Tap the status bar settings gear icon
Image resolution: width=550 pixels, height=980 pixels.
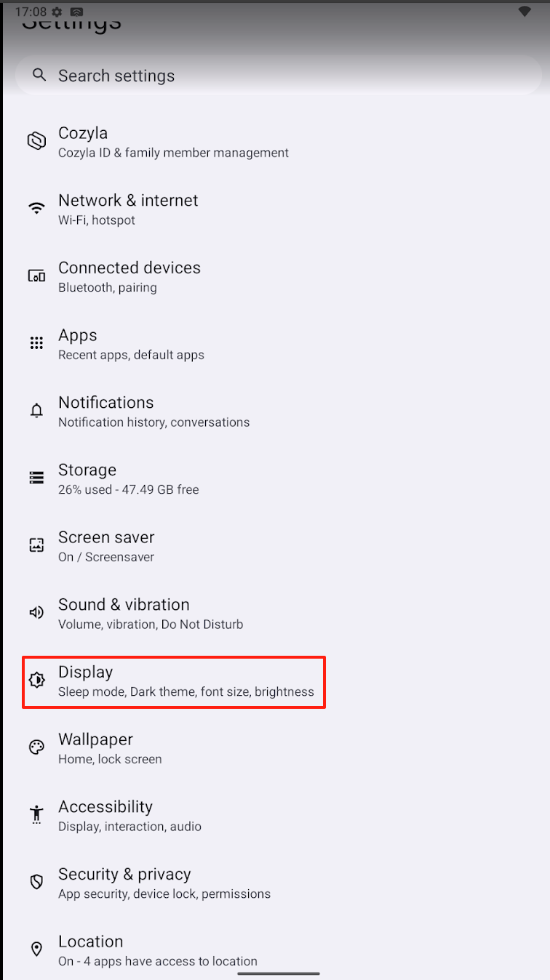pyautogui.click(x=57, y=12)
